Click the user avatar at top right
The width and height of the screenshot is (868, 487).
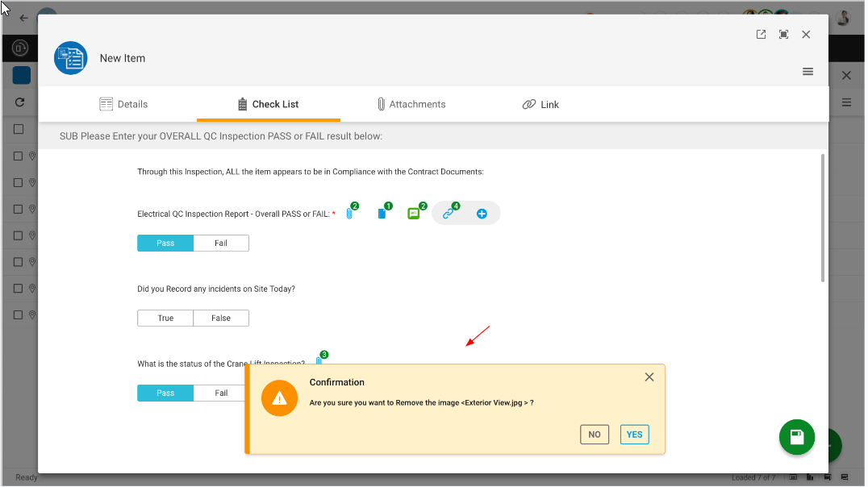click(843, 18)
